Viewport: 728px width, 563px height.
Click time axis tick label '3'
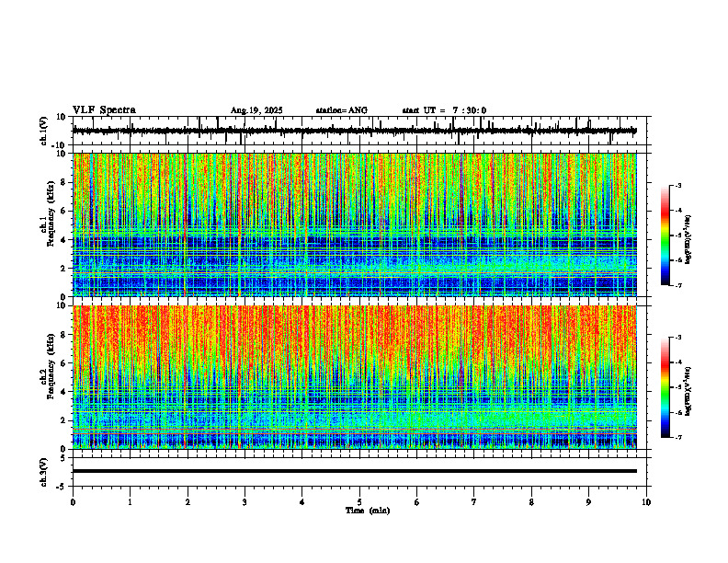click(245, 502)
